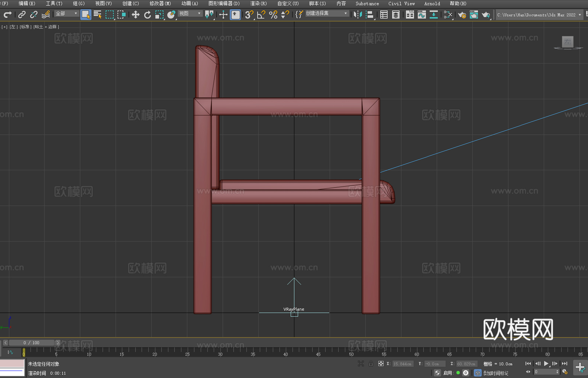Open Rendered Frame Window icon
The image size is (588, 378).
point(474,14)
